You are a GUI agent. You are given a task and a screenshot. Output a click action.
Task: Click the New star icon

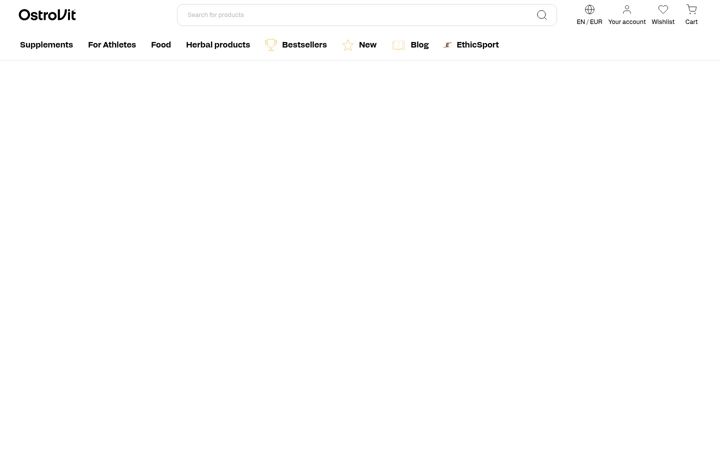[348, 45]
